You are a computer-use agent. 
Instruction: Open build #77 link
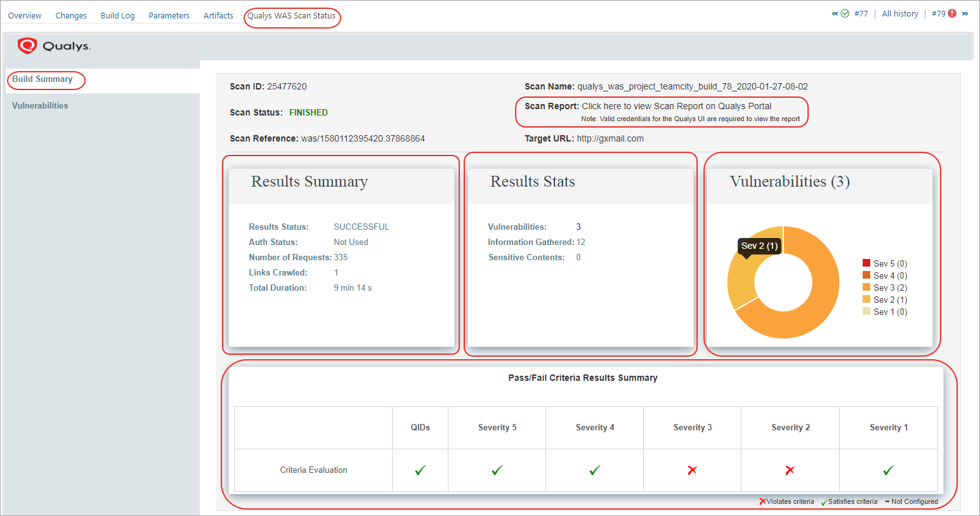[x=861, y=13]
